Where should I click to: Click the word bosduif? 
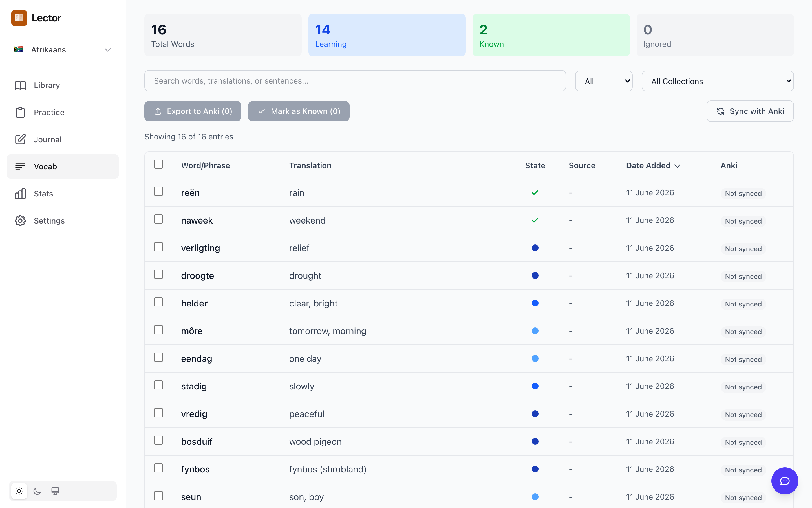197,442
